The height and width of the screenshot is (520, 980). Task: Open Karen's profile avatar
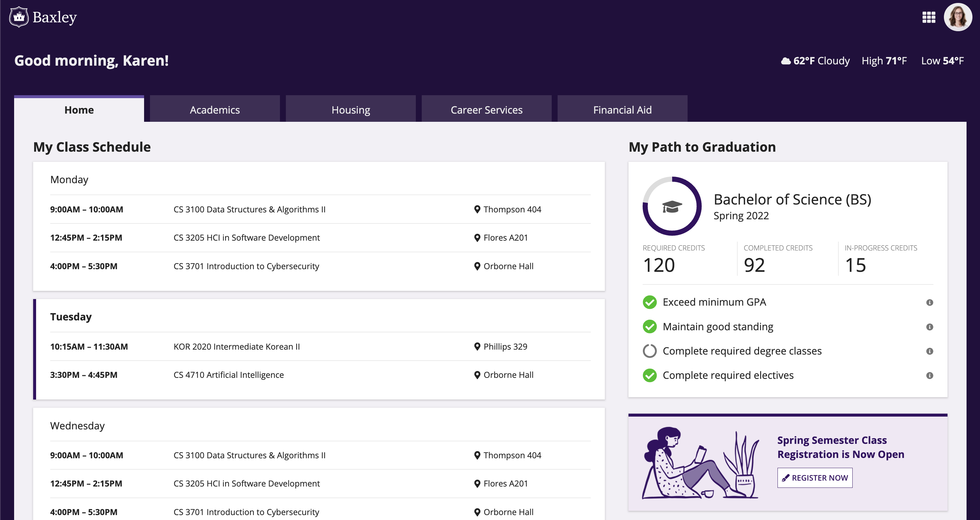958,17
